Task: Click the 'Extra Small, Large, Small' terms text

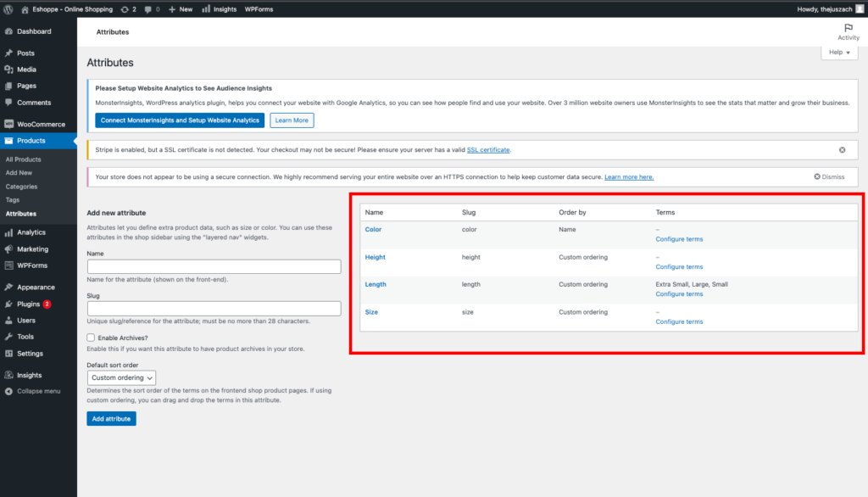Action: [x=692, y=284]
